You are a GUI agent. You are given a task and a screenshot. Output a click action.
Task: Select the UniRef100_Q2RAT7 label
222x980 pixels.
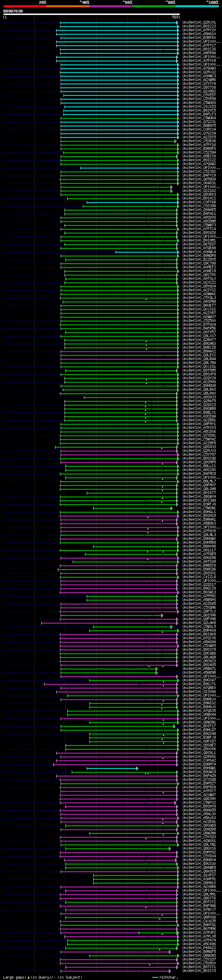pos(199,340)
